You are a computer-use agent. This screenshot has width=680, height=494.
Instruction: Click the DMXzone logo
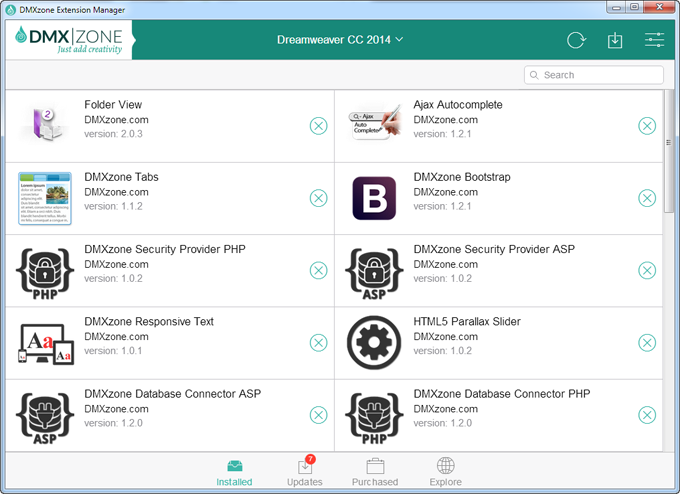(69, 40)
